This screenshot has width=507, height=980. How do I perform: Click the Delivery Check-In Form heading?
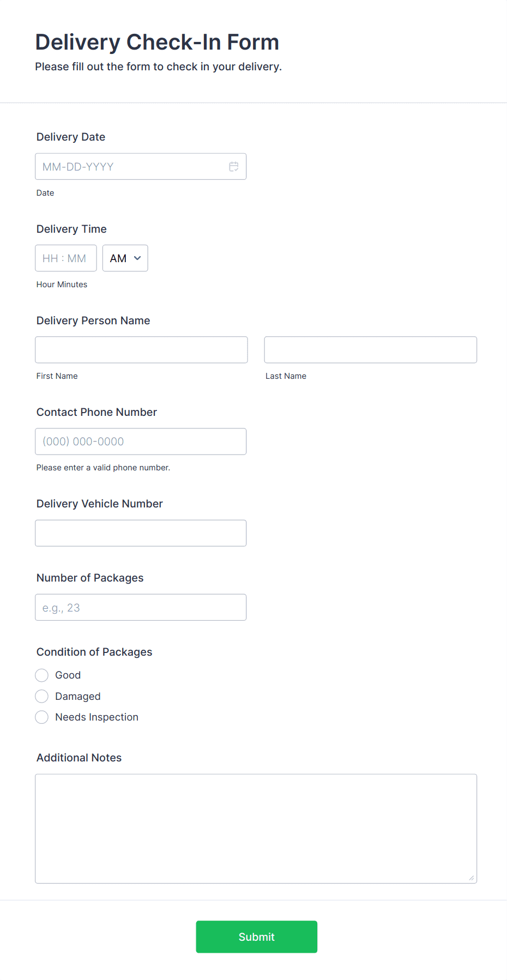(157, 42)
